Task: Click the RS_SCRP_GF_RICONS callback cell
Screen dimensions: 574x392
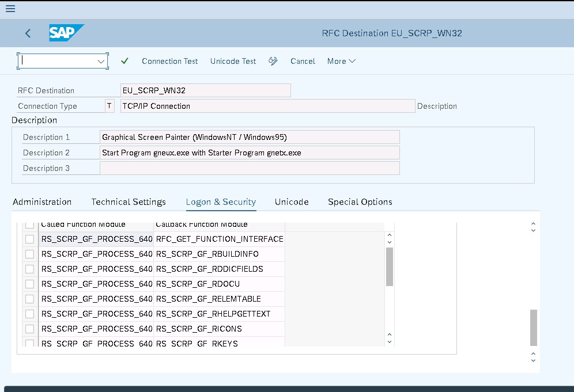Action: 219,329
